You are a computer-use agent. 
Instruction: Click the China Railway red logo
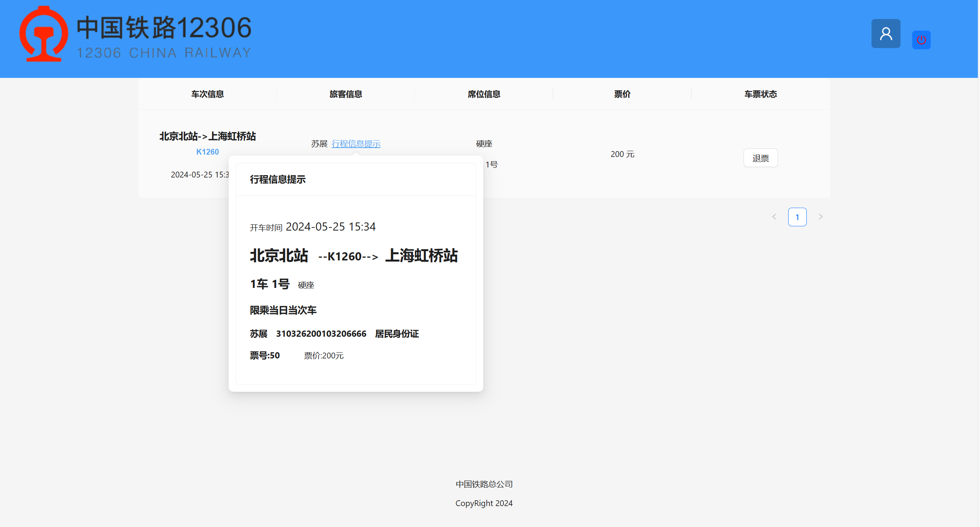[44, 34]
